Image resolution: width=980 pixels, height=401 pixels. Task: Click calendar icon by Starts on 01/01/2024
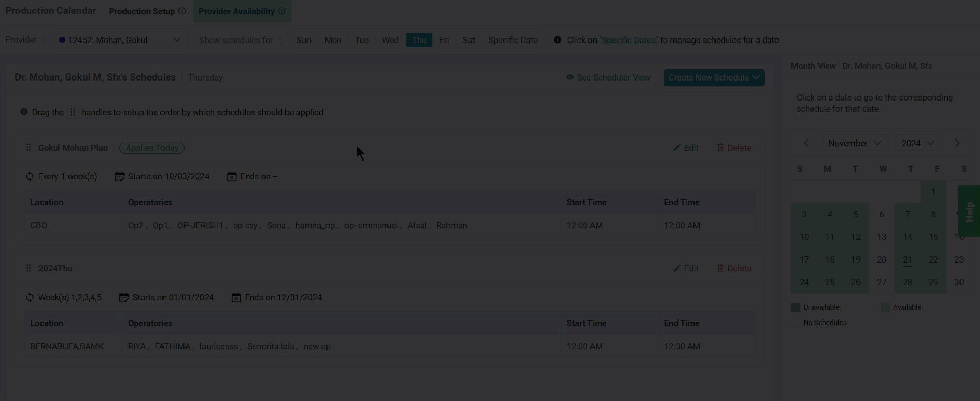coord(124,297)
